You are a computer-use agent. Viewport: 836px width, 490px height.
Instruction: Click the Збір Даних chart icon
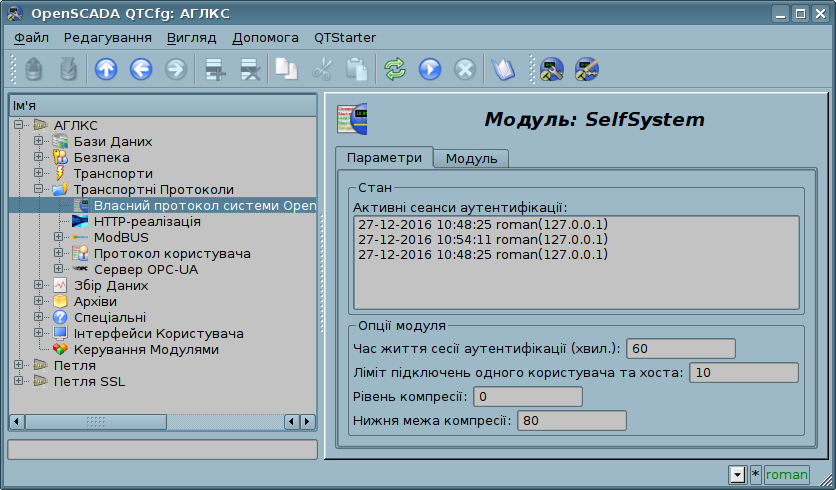tap(60, 285)
